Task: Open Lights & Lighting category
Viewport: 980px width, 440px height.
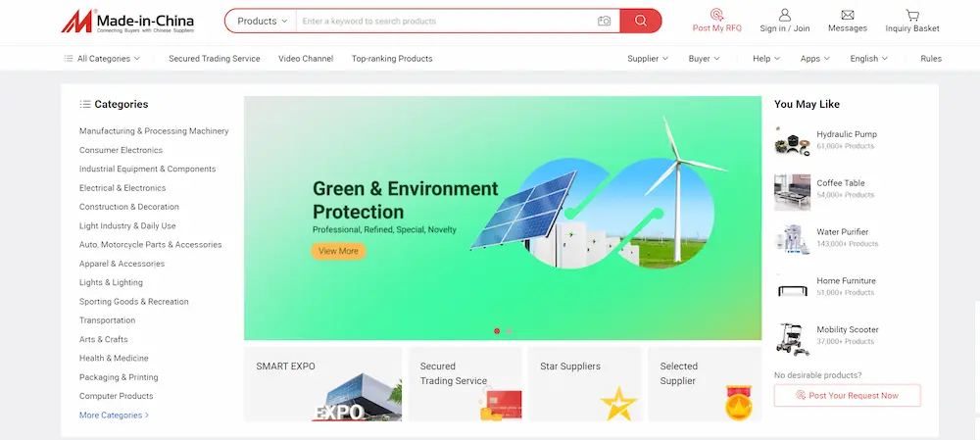Action: 111,282
